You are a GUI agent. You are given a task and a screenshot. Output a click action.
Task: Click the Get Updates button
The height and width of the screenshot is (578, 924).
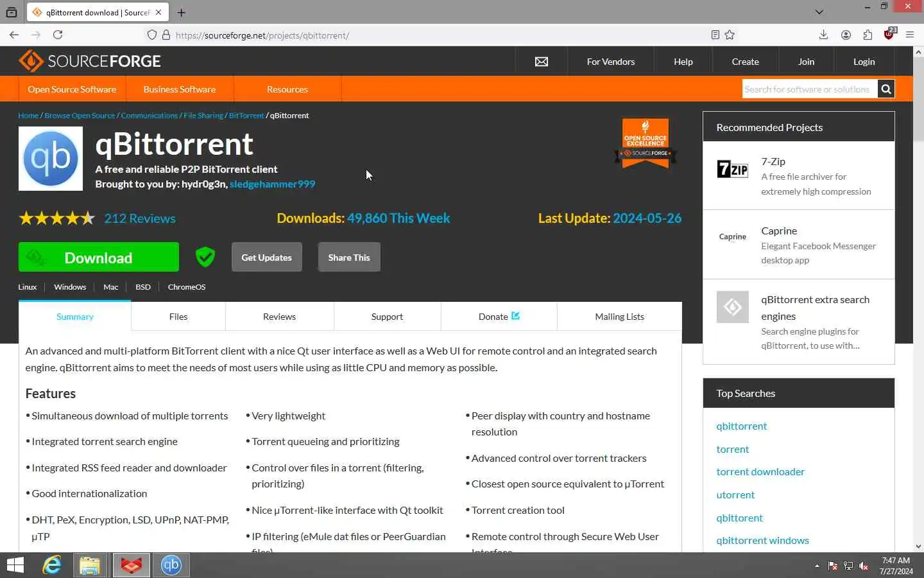pyautogui.click(x=267, y=257)
